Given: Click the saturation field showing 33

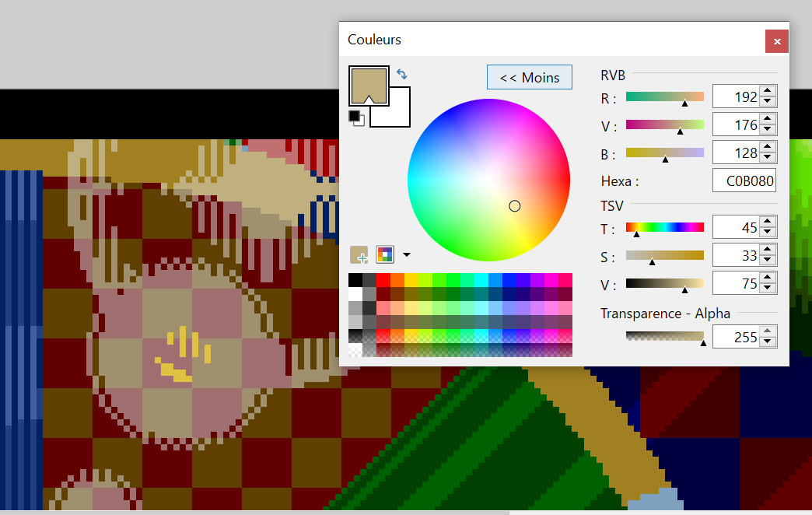Looking at the screenshot, I should tap(737, 255).
